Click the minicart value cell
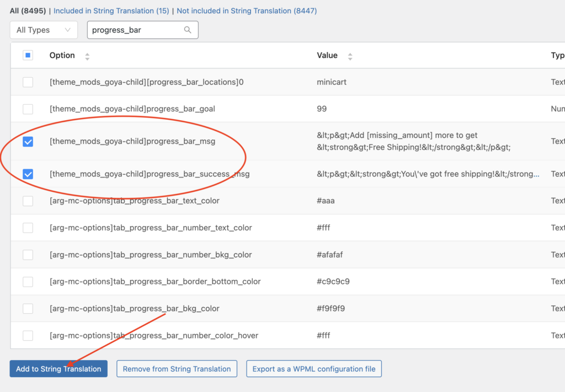The width and height of the screenshot is (565, 392). [332, 82]
